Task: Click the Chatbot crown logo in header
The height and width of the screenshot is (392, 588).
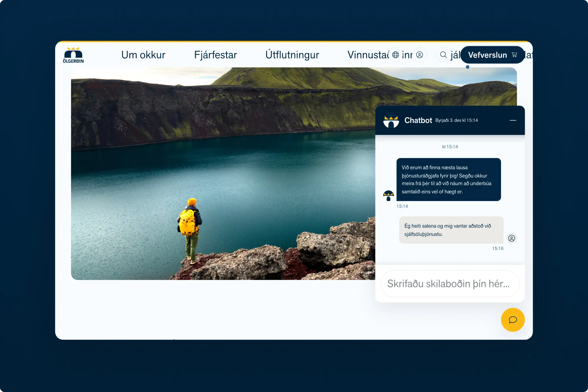Action: [x=391, y=121]
